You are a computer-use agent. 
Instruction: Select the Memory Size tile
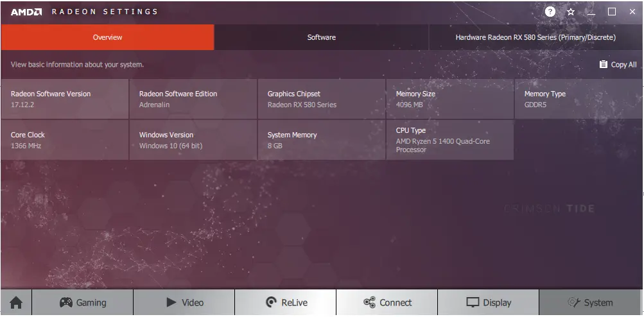(449, 99)
